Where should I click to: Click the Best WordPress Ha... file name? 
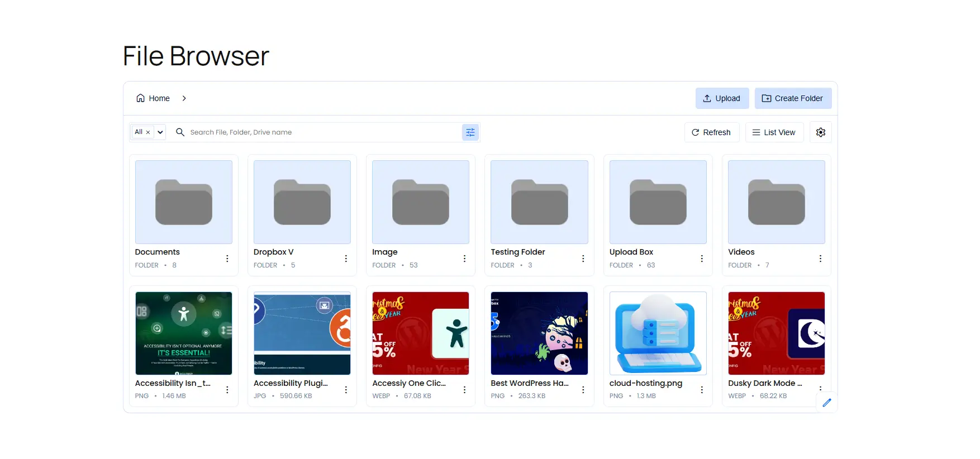coord(530,384)
